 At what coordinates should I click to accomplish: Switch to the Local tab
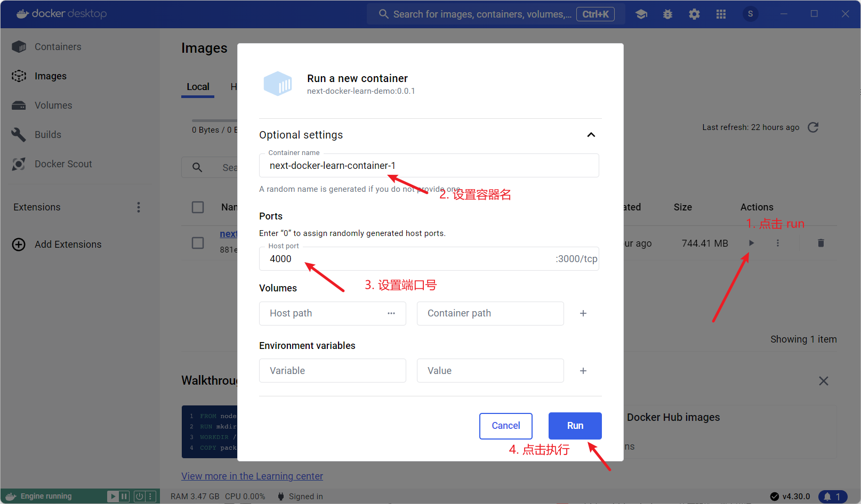click(198, 87)
